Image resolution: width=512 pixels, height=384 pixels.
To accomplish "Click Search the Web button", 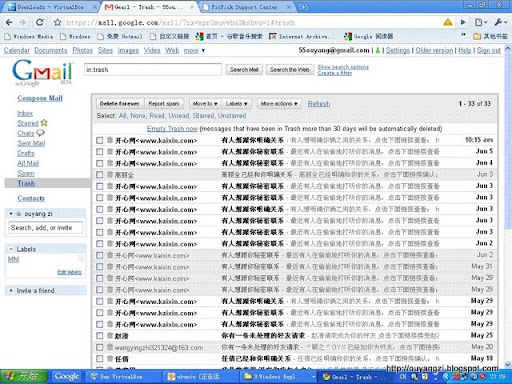I will tap(289, 70).
